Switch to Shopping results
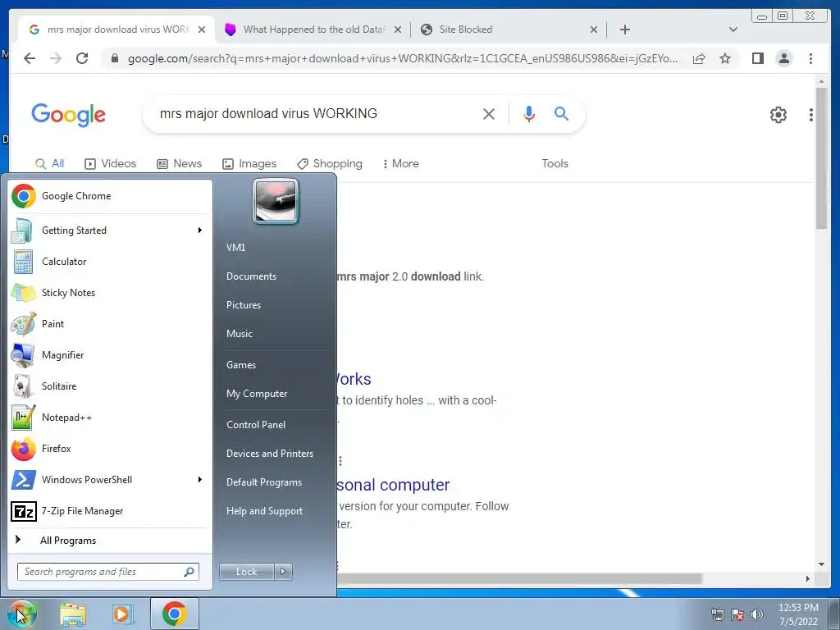Viewport: 840px width, 630px height. (330, 163)
